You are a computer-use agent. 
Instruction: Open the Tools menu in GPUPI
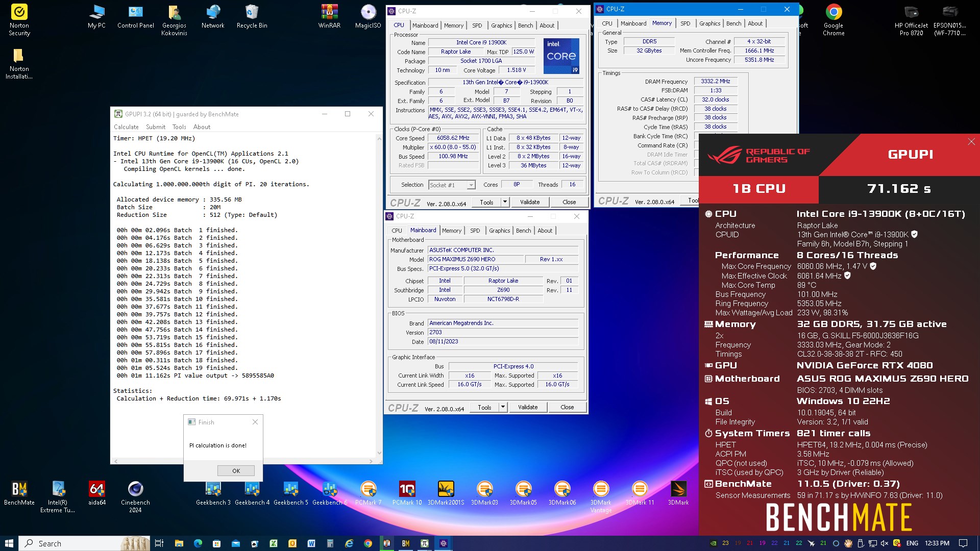(x=179, y=127)
